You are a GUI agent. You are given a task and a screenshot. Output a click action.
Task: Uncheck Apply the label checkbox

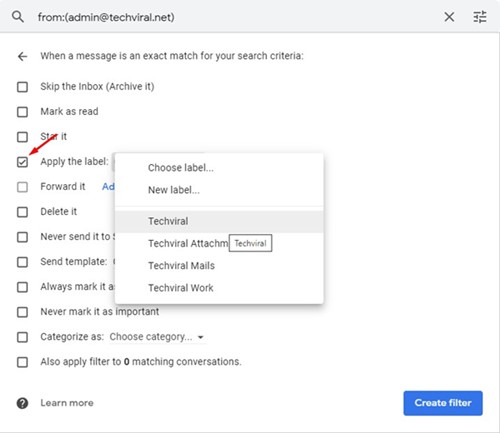[22, 162]
